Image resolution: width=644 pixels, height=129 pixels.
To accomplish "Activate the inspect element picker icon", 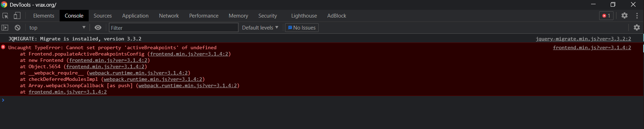I will pos(5,16).
